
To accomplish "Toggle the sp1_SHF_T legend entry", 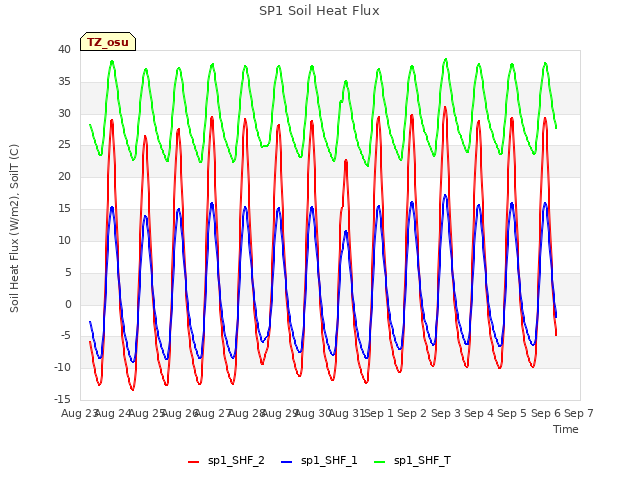I will click(x=412, y=461).
